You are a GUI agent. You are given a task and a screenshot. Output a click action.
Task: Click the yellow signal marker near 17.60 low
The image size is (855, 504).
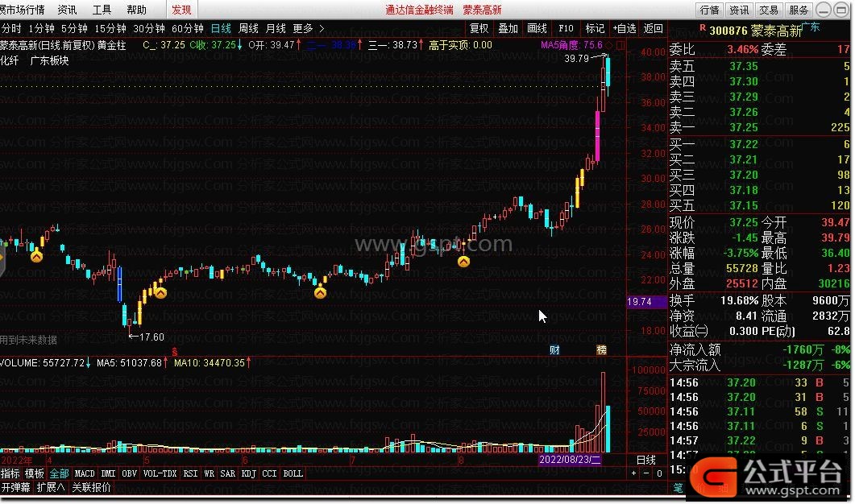(160, 292)
